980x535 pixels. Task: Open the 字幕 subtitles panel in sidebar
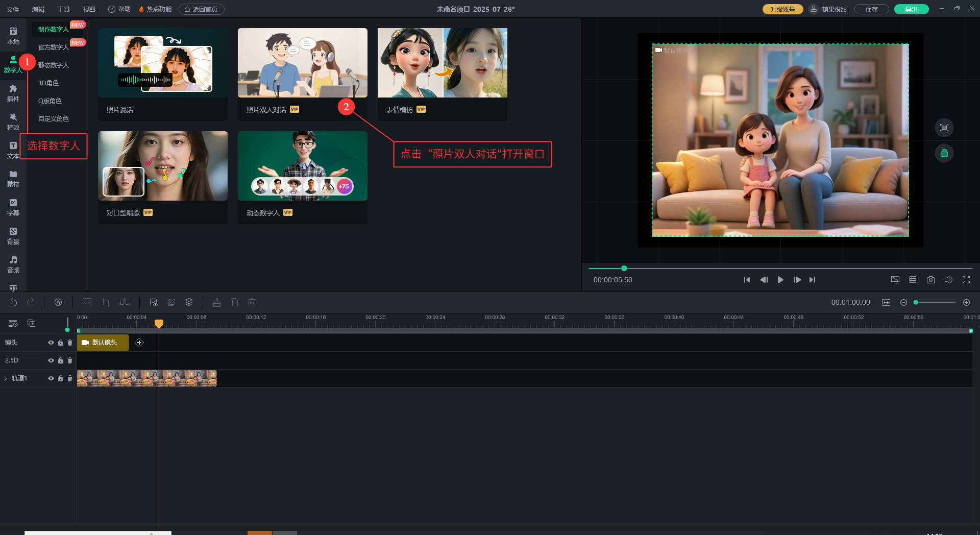pyautogui.click(x=13, y=207)
